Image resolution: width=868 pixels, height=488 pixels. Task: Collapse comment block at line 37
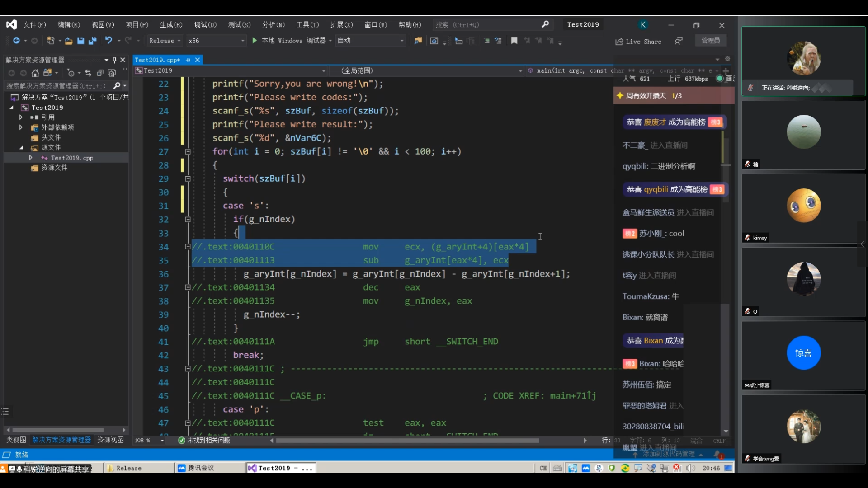tap(188, 287)
